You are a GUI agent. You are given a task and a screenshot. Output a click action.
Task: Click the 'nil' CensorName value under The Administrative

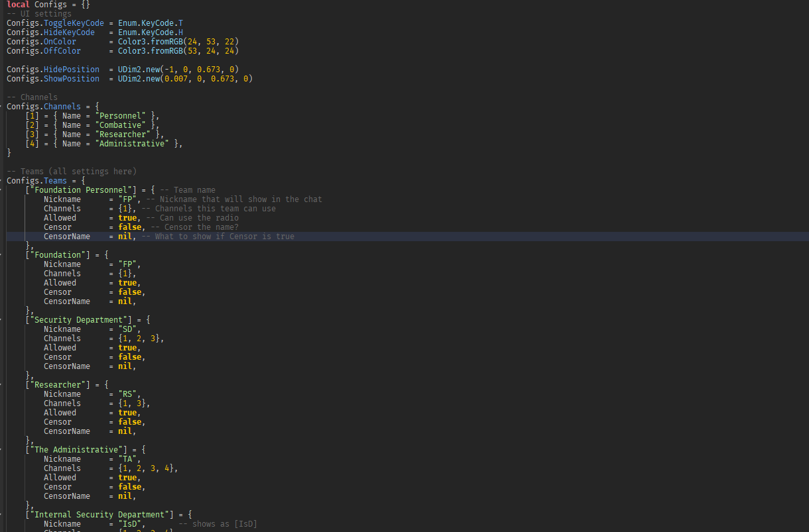pyautogui.click(x=125, y=496)
